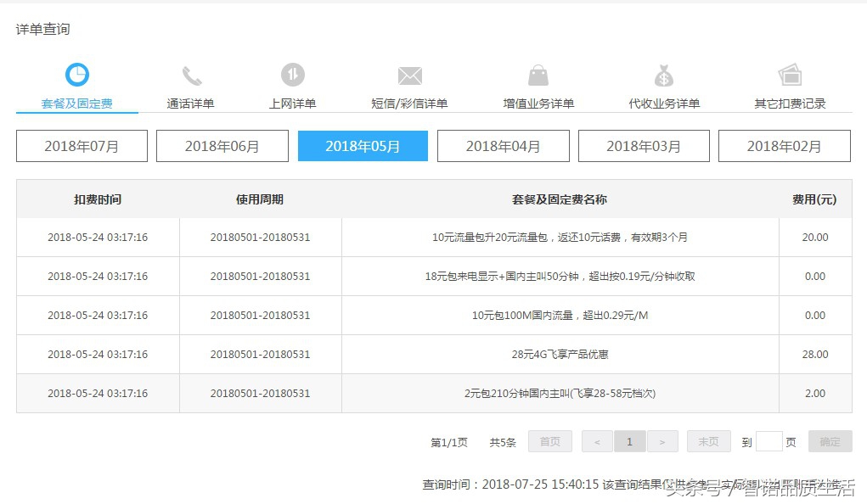Click the 套餐及固定费 clock icon
The height and width of the screenshot is (504, 867).
[x=77, y=75]
